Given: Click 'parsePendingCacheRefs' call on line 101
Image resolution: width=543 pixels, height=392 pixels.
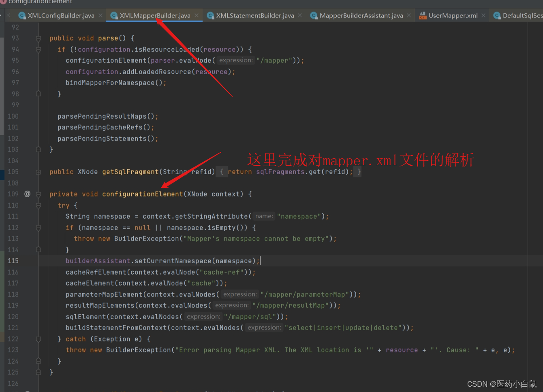Looking at the screenshot, I should [100, 127].
